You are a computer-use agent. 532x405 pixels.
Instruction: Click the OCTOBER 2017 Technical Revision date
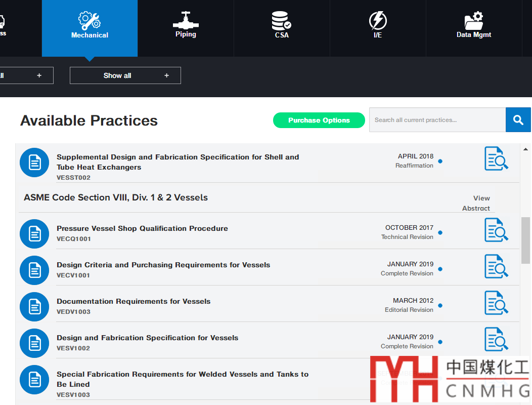coord(407,232)
